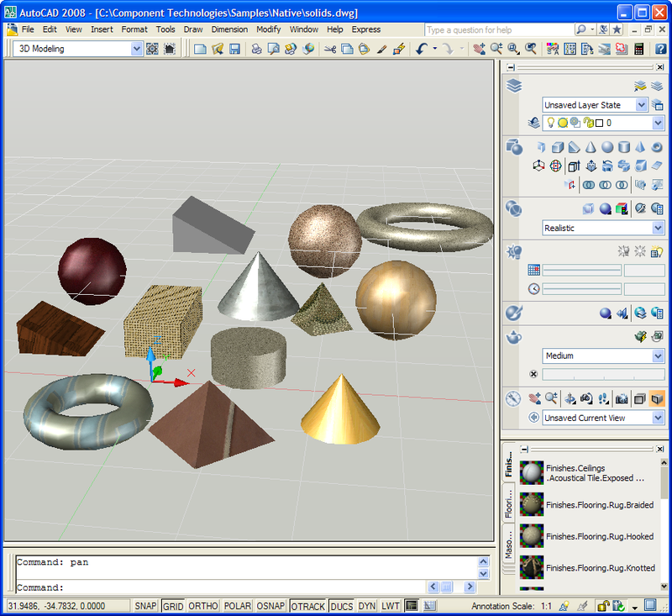
Task: Select the Sphere solid tool in dashboard
Action: pos(607,147)
